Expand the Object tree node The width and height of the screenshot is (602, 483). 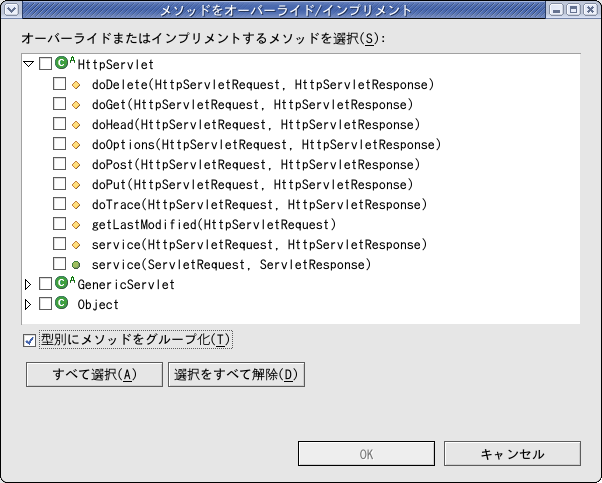click(x=28, y=304)
